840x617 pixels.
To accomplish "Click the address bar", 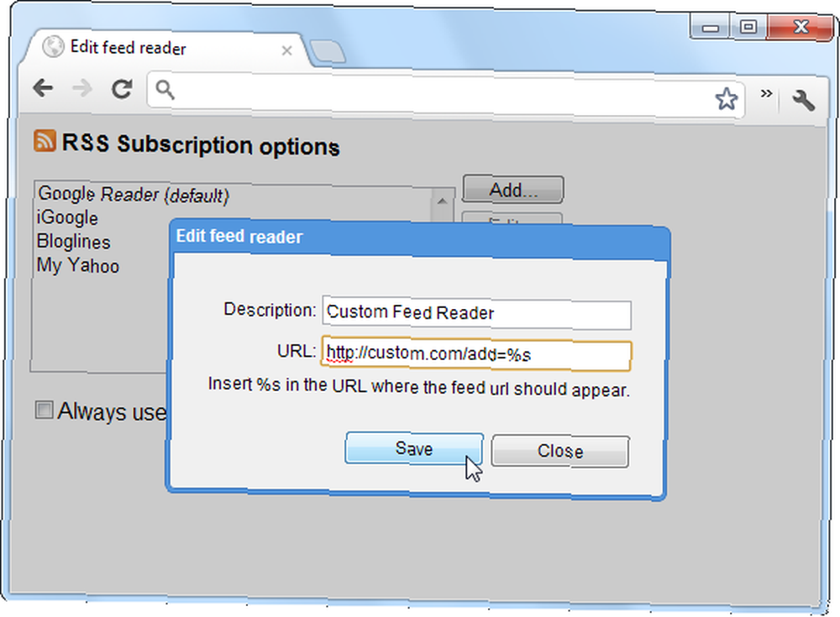I will (x=445, y=94).
